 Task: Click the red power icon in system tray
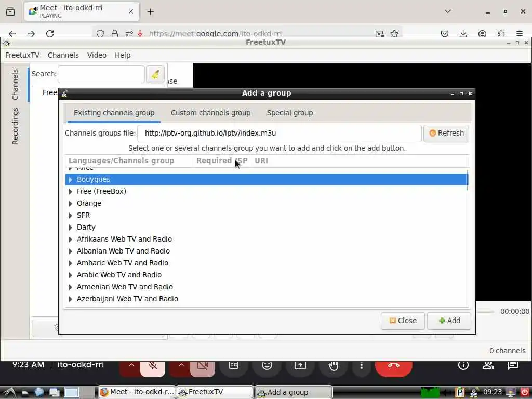pos(525,392)
